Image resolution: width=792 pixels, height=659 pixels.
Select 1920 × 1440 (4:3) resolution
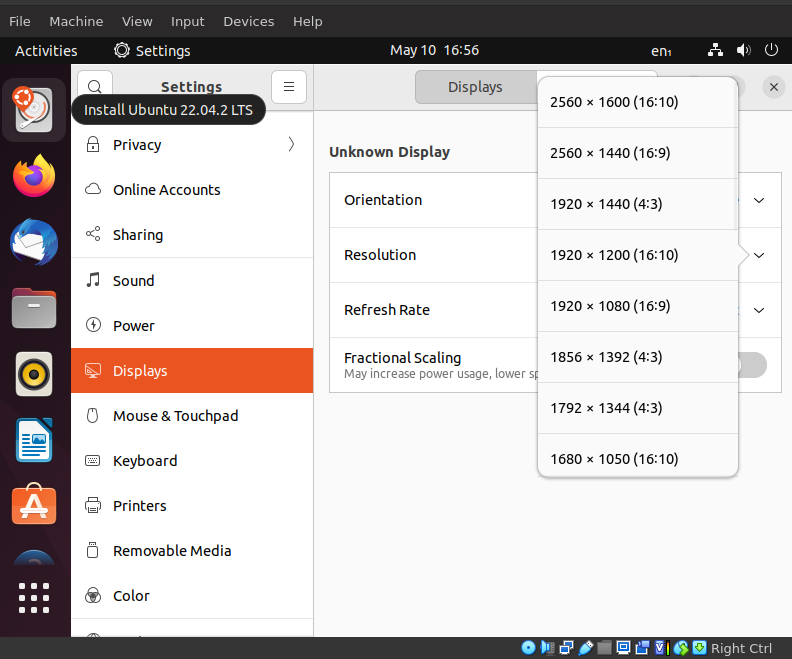637,204
